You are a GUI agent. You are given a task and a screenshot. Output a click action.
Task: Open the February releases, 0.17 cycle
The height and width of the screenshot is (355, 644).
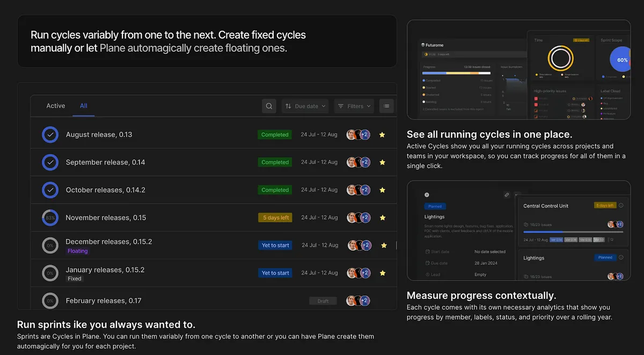[x=104, y=301]
